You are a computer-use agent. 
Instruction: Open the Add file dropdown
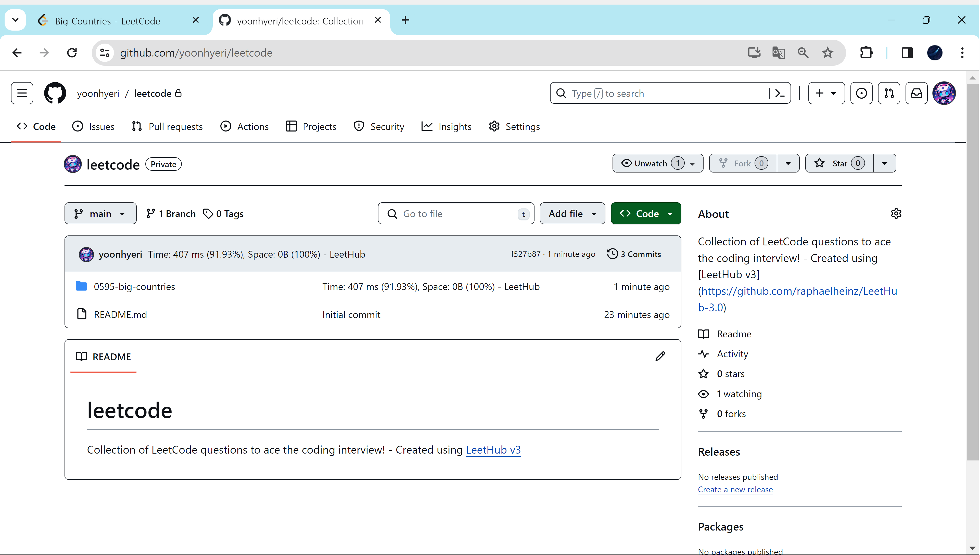point(572,214)
